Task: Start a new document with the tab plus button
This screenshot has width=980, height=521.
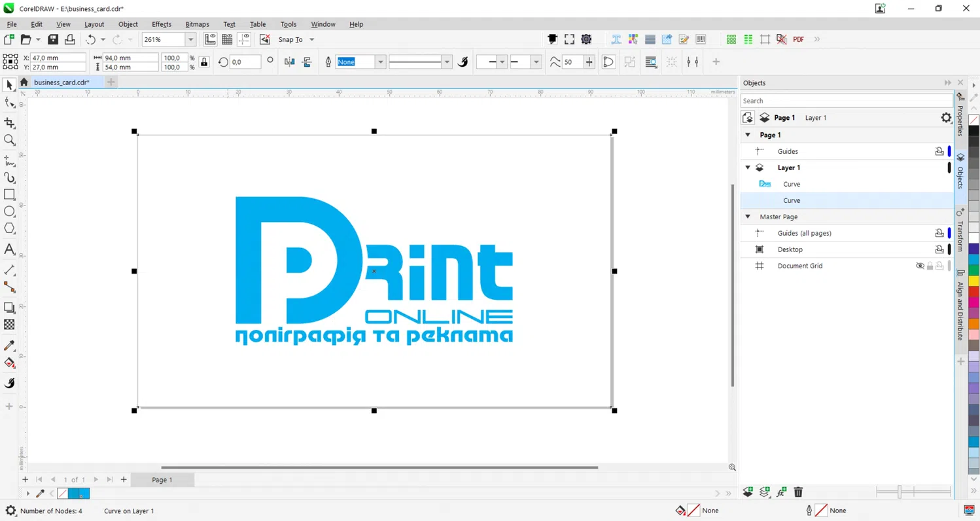Action: 111,82
